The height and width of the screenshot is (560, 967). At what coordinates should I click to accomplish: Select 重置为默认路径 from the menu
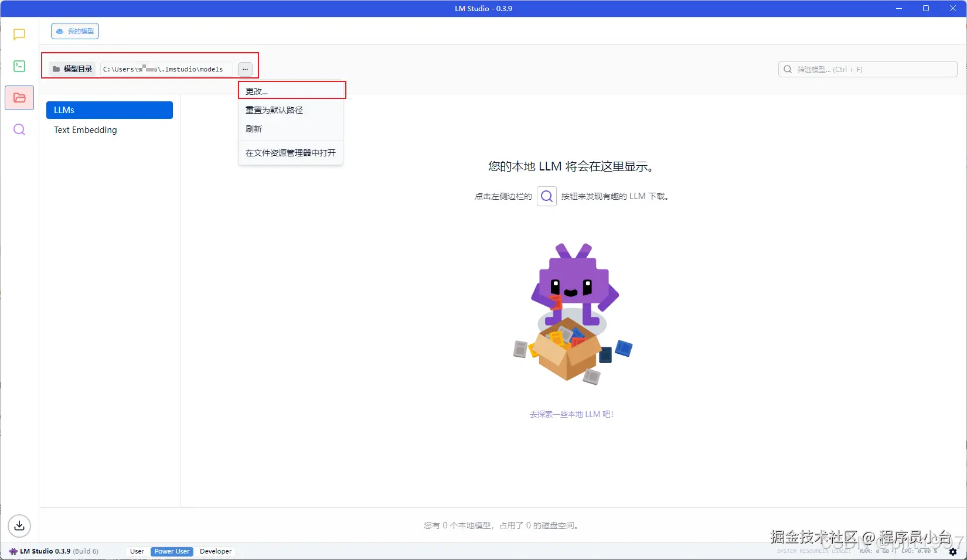(274, 110)
